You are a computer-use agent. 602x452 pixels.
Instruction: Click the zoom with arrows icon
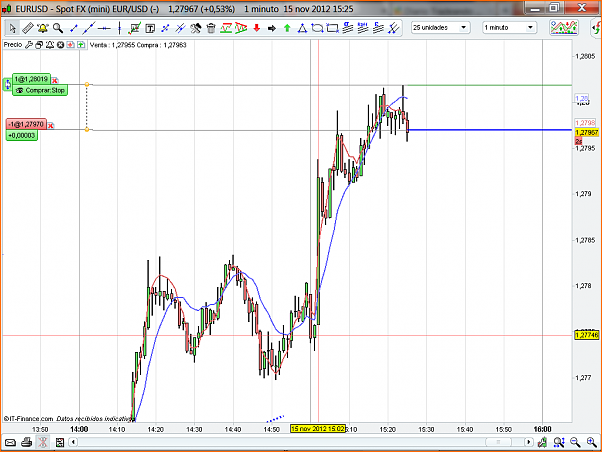tap(559, 443)
